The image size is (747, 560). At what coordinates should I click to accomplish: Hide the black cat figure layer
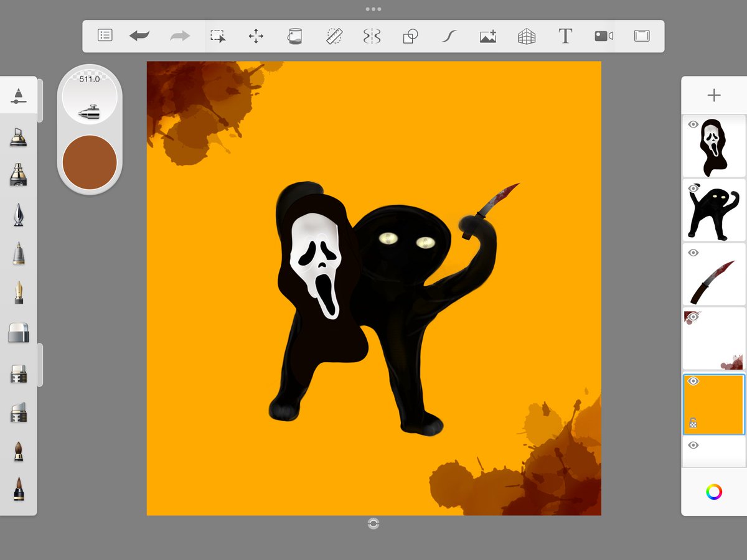pos(693,189)
